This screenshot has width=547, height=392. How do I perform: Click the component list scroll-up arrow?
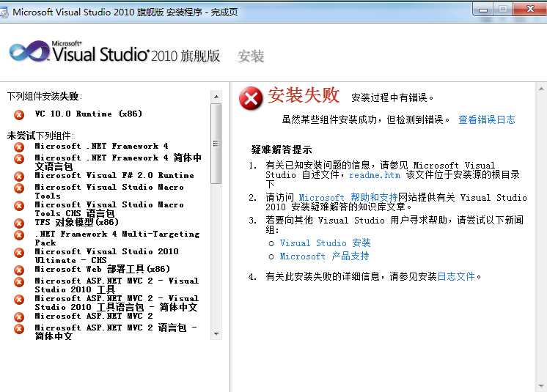pyautogui.click(x=216, y=97)
